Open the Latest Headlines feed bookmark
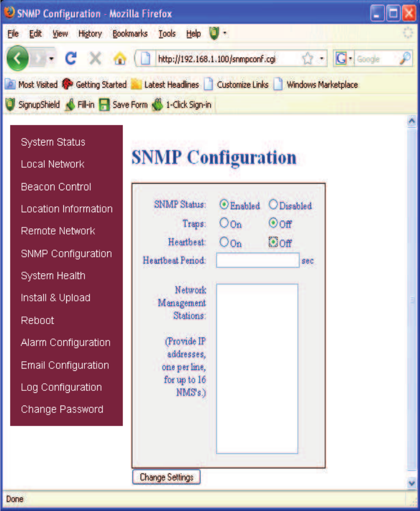Image resolution: width=420 pixels, height=511 pixels. coord(165,85)
